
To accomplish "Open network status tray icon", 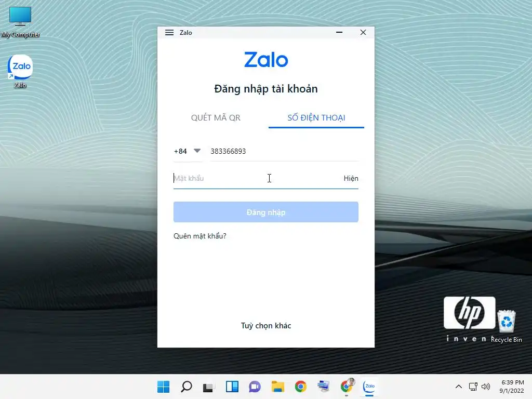I will click(x=473, y=387).
